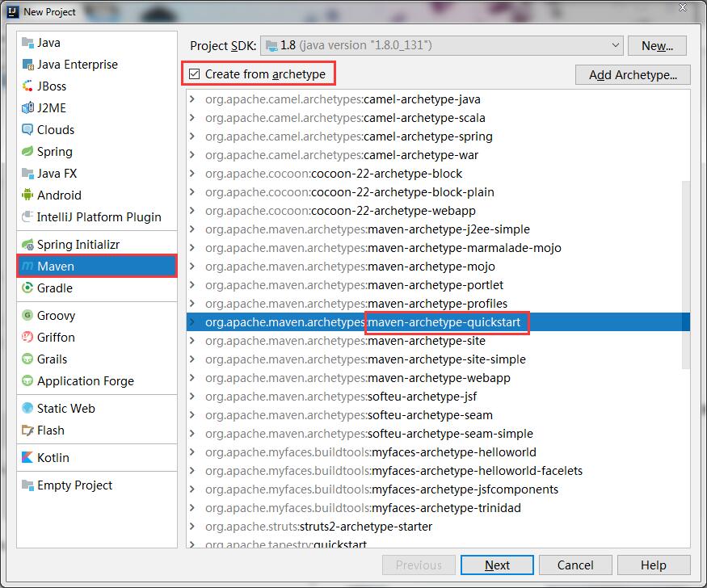Choose the Flash icon
Image resolution: width=707 pixels, height=588 pixels.
click(x=27, y=430)
